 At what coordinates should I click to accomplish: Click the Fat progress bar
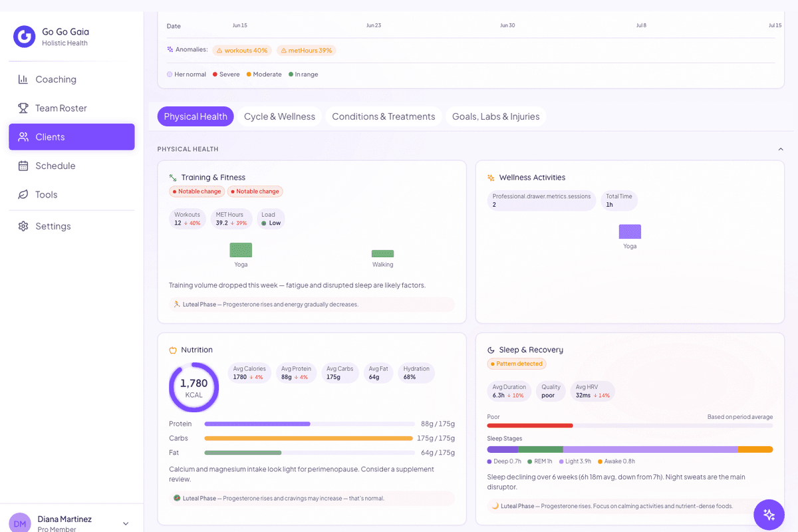pos(310,453)
